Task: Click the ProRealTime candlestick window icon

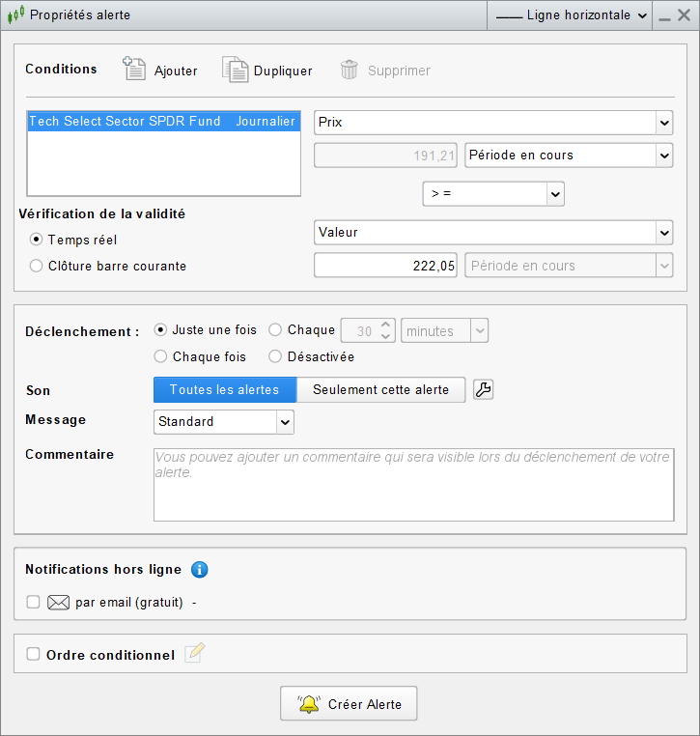Action: coord(15,14)
